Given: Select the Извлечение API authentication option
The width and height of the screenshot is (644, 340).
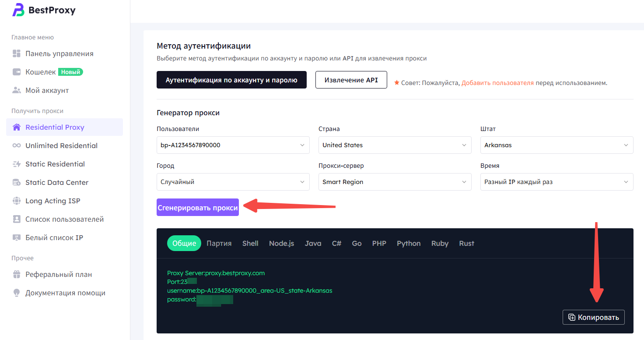Looking at the screenshot, I should pos(351,80).
